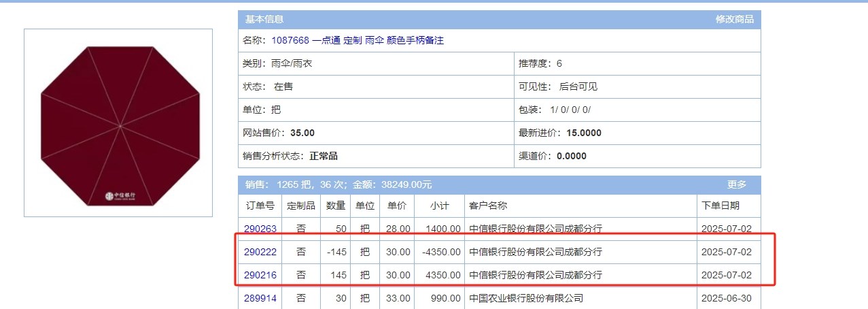Open the 更多 sales link
868x309 pixels.
pyautogui.click(x=737, y=184)
